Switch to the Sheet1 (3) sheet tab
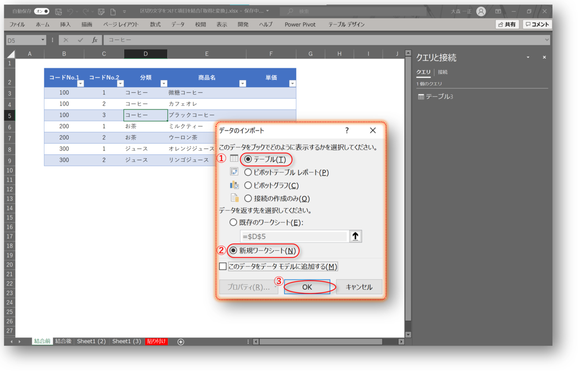582x392 pixels. coord(127,342)
